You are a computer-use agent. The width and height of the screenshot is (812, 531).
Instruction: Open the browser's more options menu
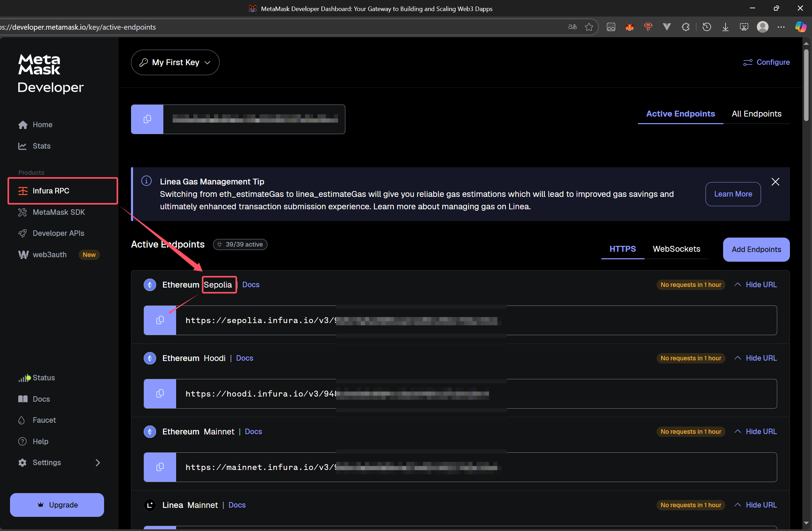pyautogui.click(x=781, y=27)
